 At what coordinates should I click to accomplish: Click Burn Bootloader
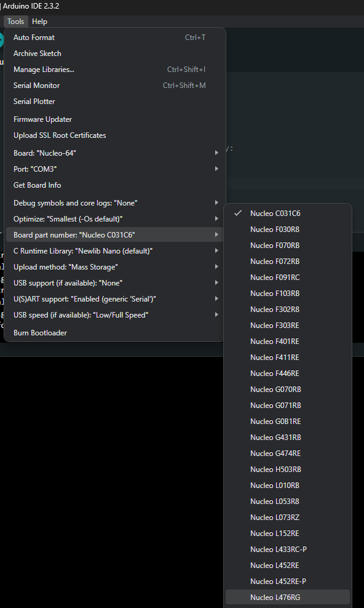pos(114,333)
